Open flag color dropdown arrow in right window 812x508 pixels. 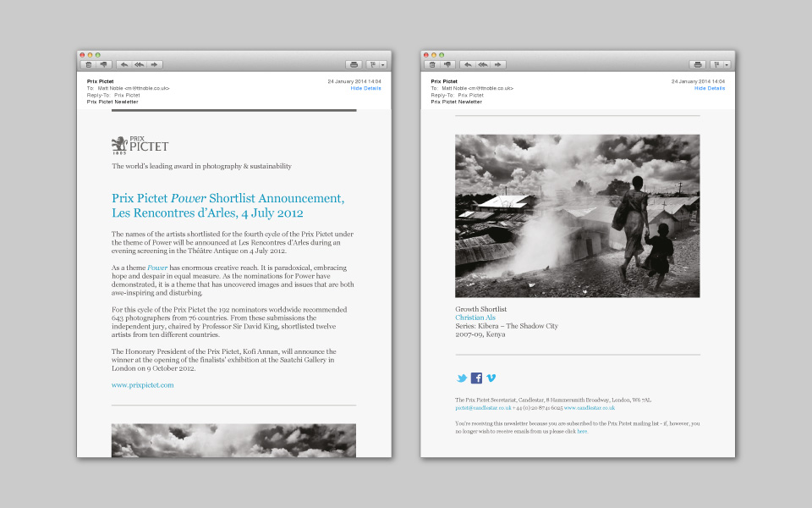pos(727,65)
